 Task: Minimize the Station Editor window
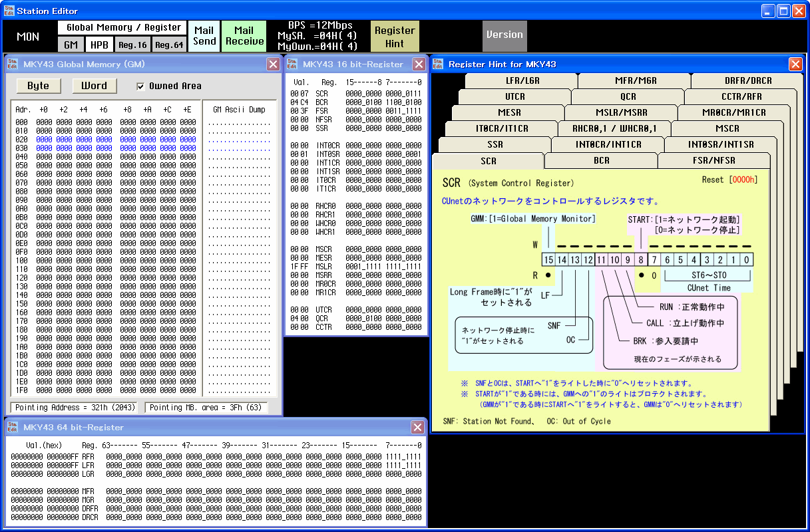pos(769,11)
